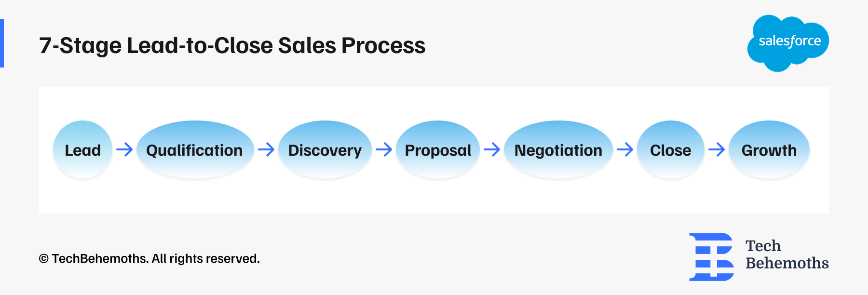Click the arrow between Proposal and Negotiation
The image size is (868, 295).
[492, 149]
